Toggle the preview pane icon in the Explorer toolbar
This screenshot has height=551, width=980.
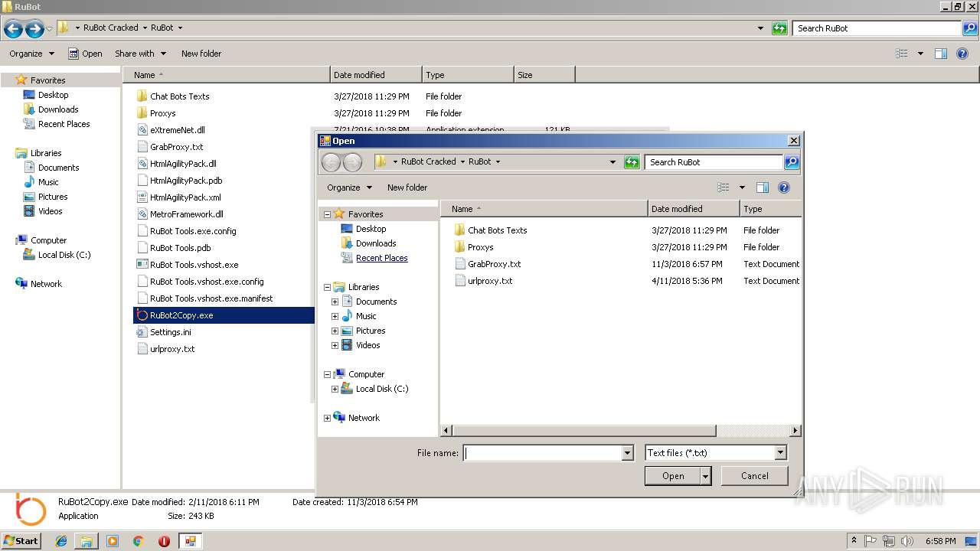pyautogui.click(x=941, y=54)
